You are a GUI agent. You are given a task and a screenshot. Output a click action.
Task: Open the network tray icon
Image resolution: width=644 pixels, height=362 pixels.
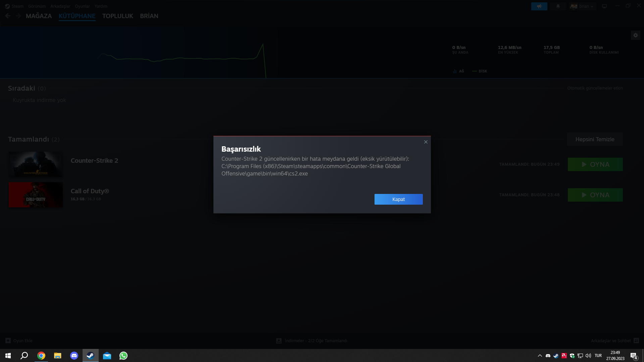580,356
